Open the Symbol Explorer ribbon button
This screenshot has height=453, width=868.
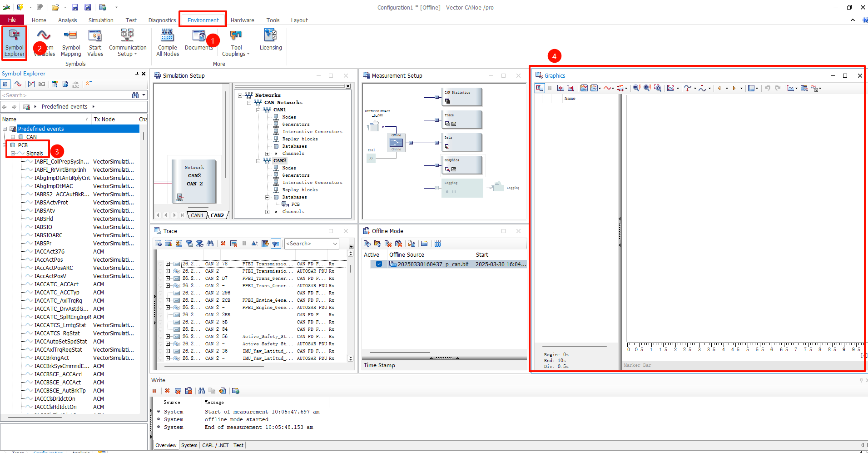click(x=15, y=43)
